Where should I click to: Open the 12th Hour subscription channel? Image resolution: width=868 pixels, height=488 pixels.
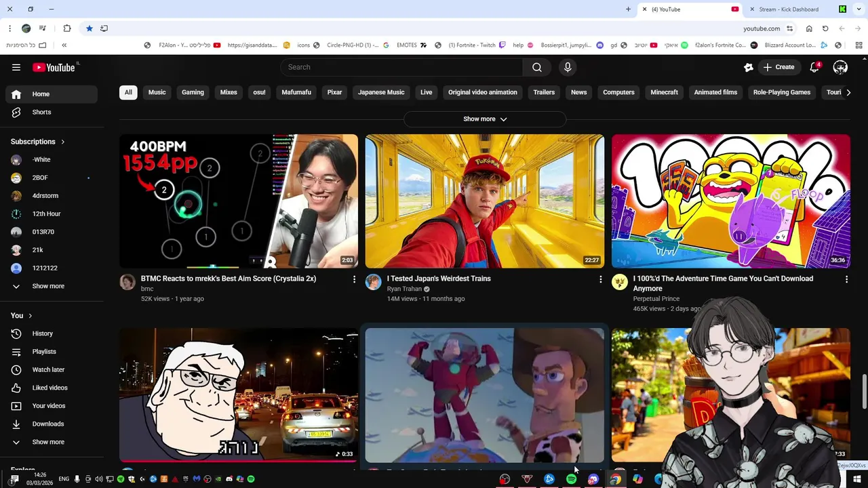51,213
